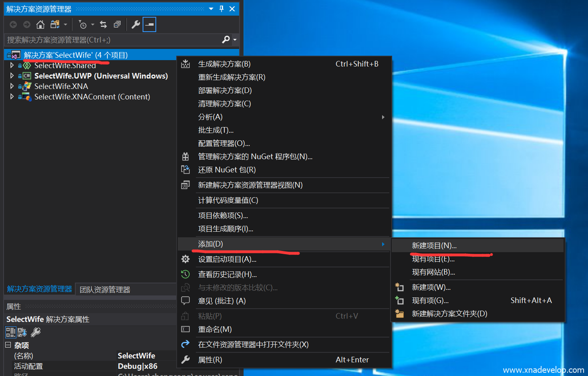
Task: Toggle the Preview Selected Items button
Action: pos(149,25)
